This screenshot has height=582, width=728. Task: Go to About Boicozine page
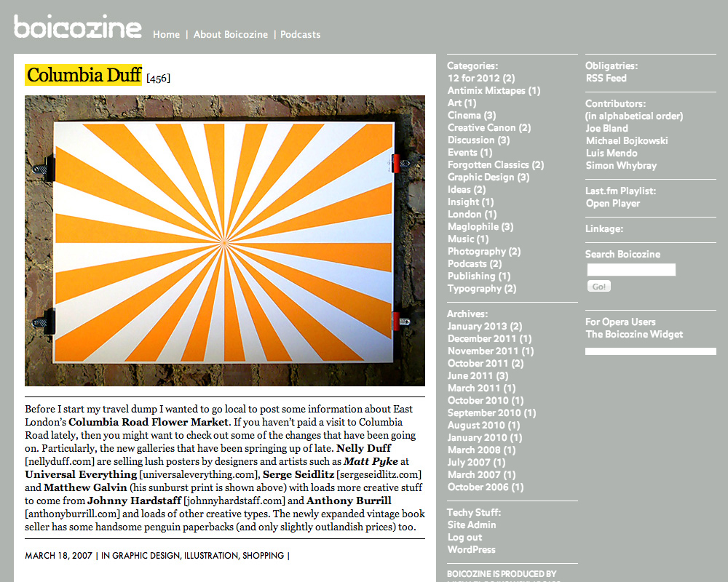(x=231, y=34)
